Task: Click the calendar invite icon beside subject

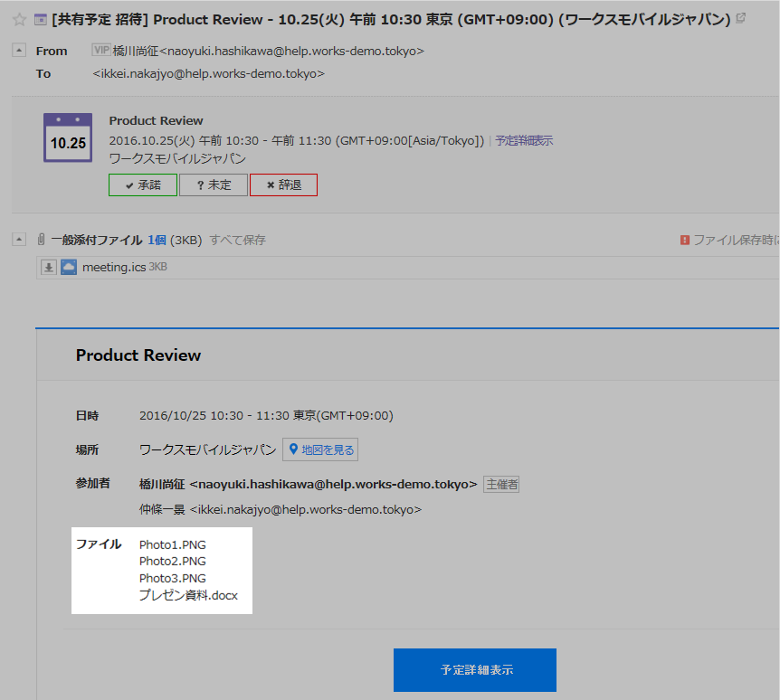Action: point(40,19)
